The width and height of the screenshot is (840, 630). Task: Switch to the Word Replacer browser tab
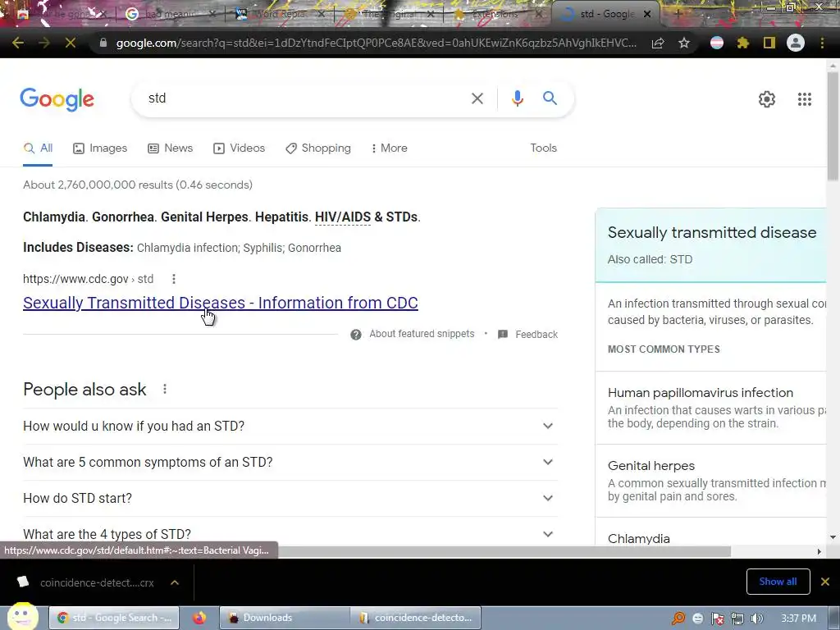[279, 15]
